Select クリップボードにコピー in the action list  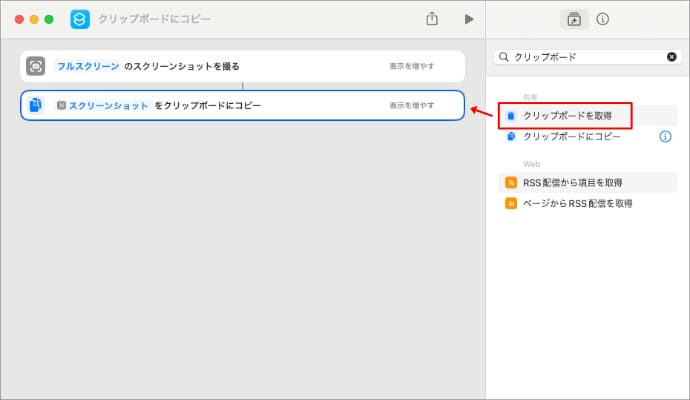click(x=572, y=136)
